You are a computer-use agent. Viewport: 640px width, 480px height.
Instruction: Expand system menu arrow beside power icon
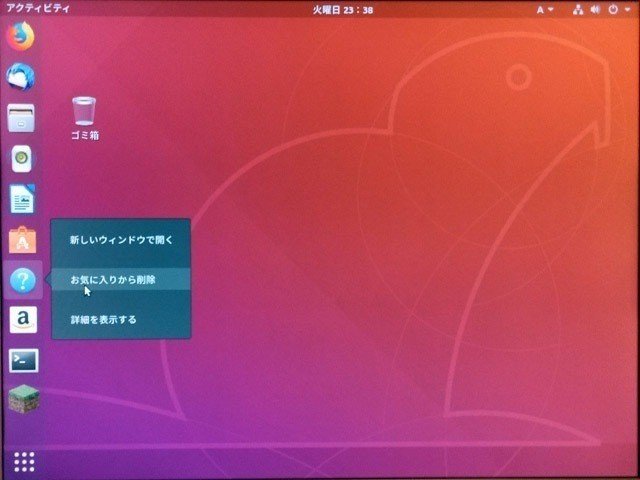pos(627,10)
